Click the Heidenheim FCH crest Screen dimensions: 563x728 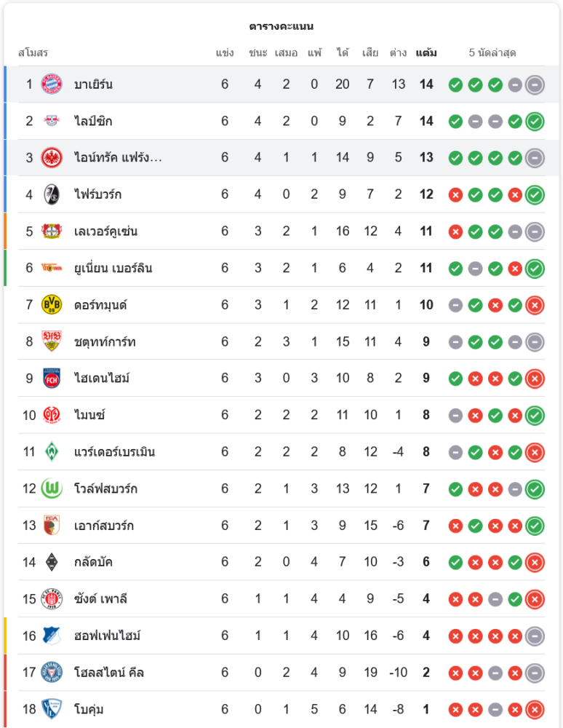(x=52, y=379)
